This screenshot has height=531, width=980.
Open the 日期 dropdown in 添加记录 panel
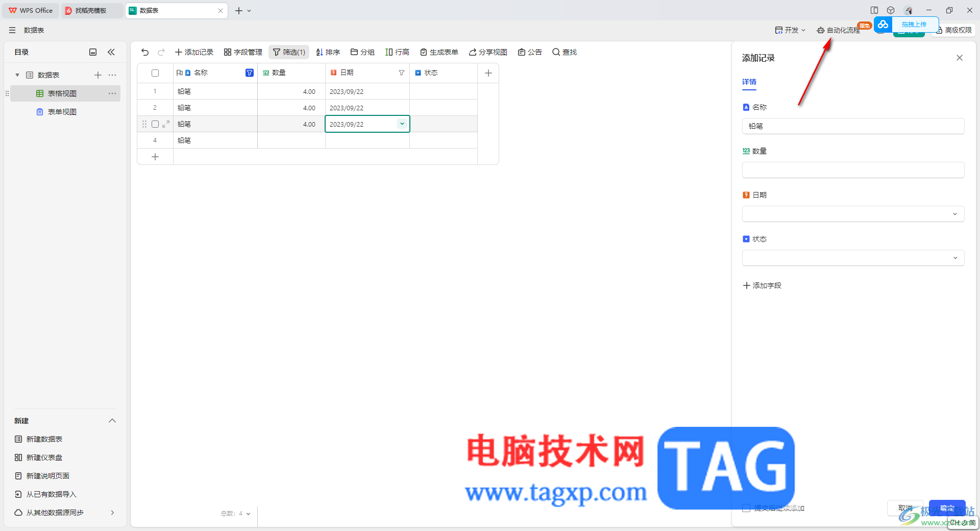853,214
